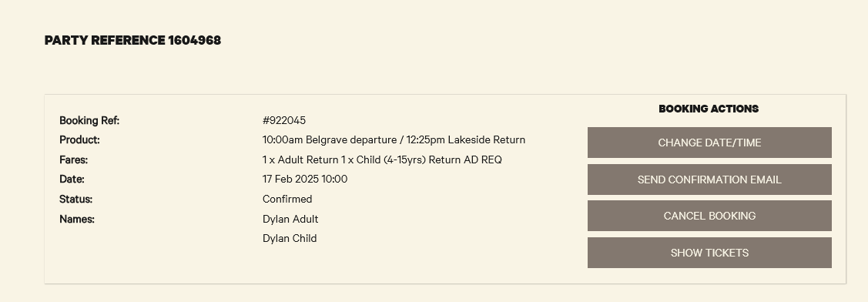Cancel this booking
The height and width of the screenshot is (302, 868).
pos(709,216)
